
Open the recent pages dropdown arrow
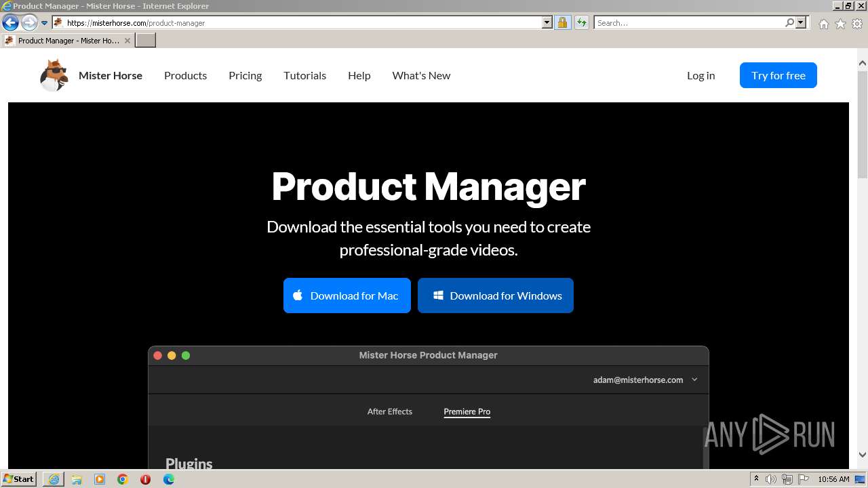coord(45,23)
